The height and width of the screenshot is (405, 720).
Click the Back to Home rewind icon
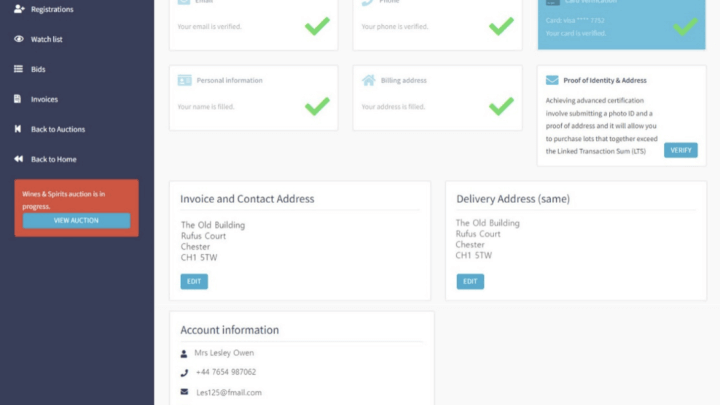click(19, 159)
